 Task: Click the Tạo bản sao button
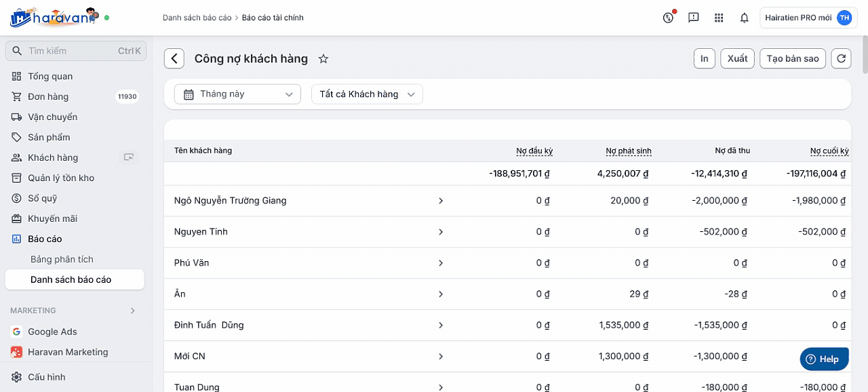[x=792, y=59]
